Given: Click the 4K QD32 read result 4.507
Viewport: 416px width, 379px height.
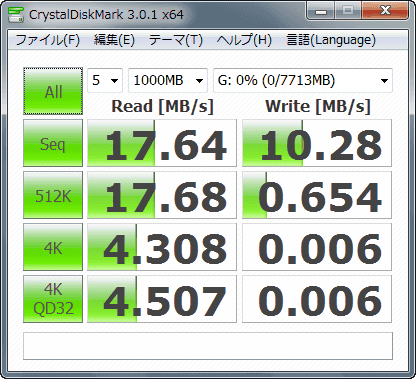Looking at the screenshot, I should (x=162, y=299).
